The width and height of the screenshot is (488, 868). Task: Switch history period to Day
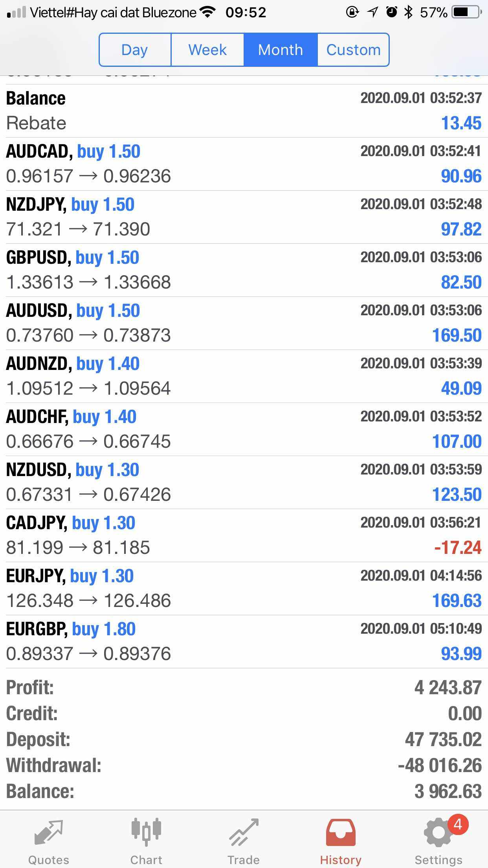point(135,50)
